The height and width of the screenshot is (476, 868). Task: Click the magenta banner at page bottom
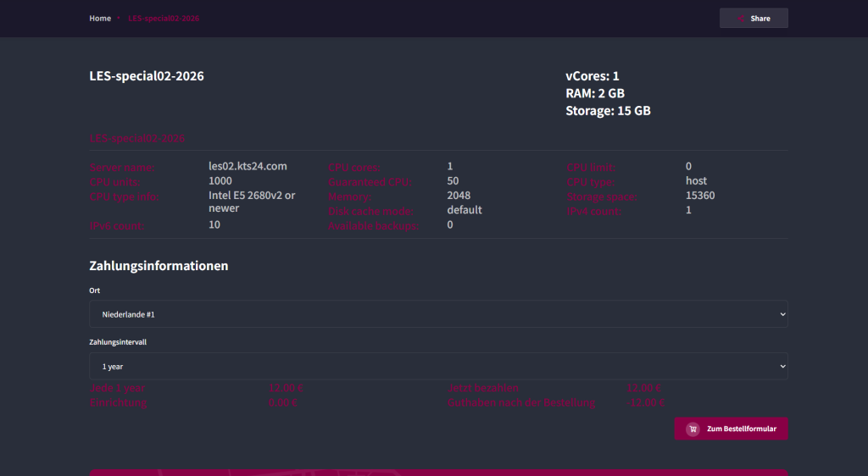[438, 472]
